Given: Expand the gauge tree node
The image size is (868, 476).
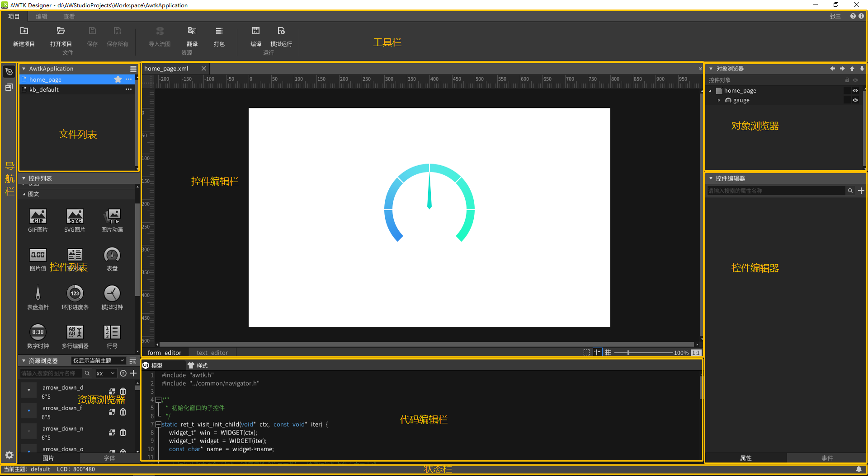Looking at the screenshot, I should click(719, 100).
